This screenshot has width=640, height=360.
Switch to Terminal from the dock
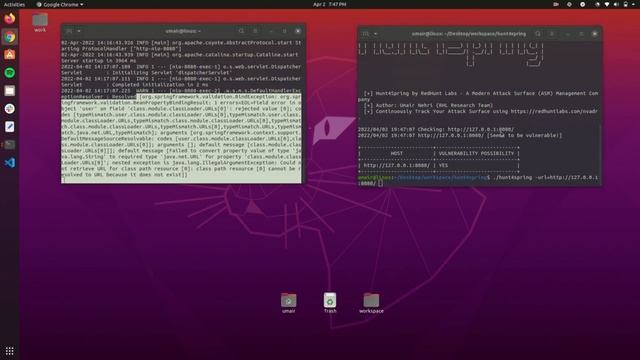coord(10,144)
